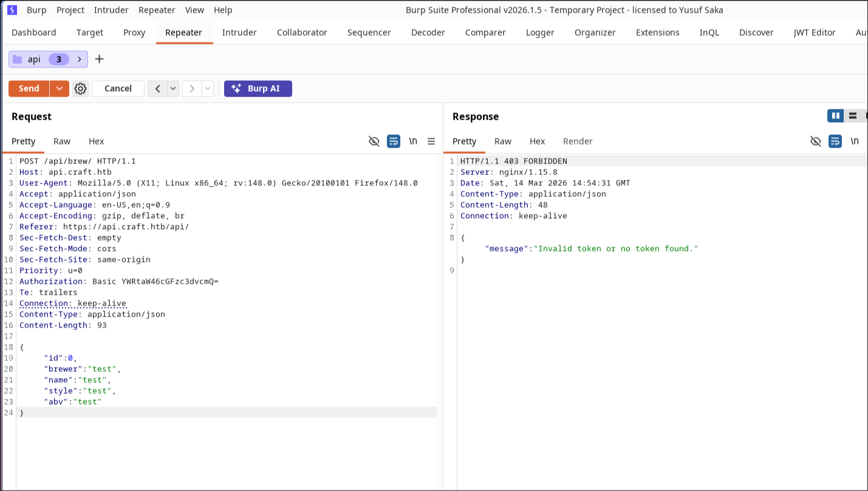Screen dimensions: 868x491
Task: Switch to the InQL tab
Action: pos(709,33)
